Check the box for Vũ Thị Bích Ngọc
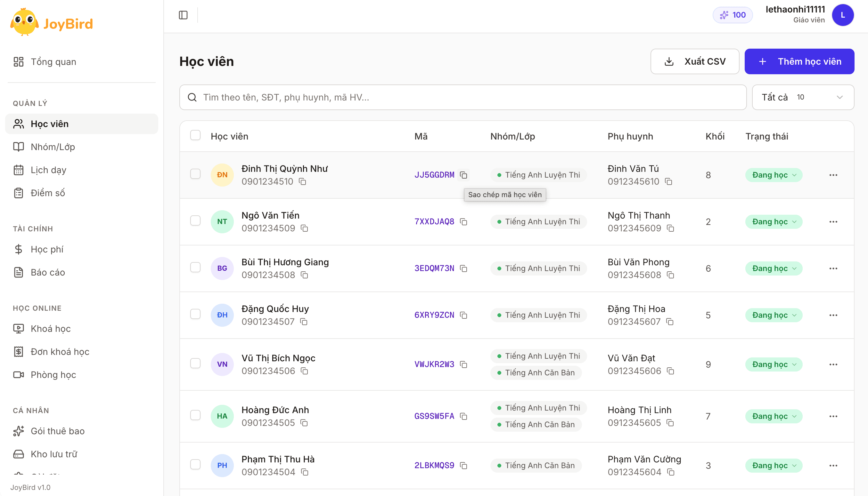The width and height of the screenshot is (868, 496). coord(195,363)
